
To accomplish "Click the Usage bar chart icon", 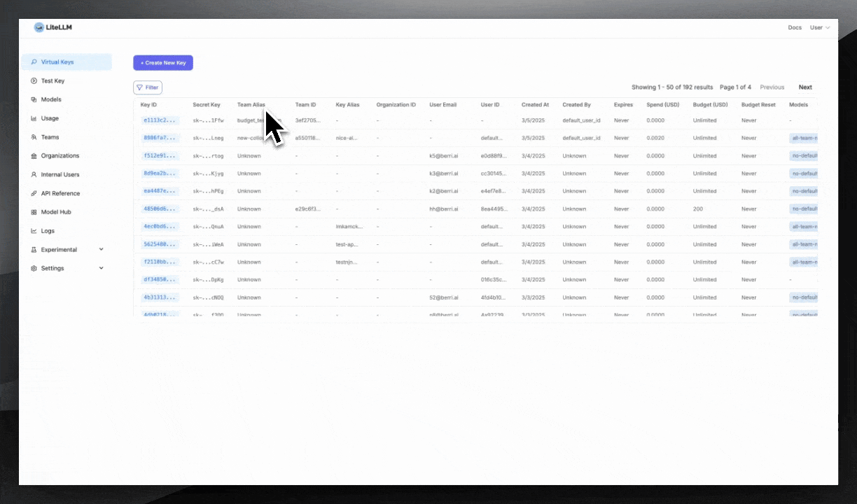I will (x=34, y=118).
